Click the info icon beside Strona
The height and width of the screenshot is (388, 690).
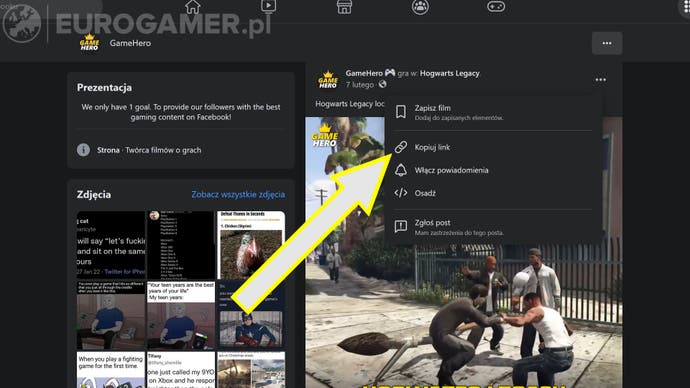(83, 150)
